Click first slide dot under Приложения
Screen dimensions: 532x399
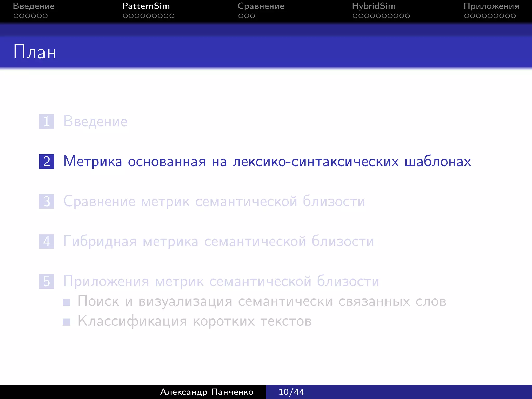coord(467,16)
